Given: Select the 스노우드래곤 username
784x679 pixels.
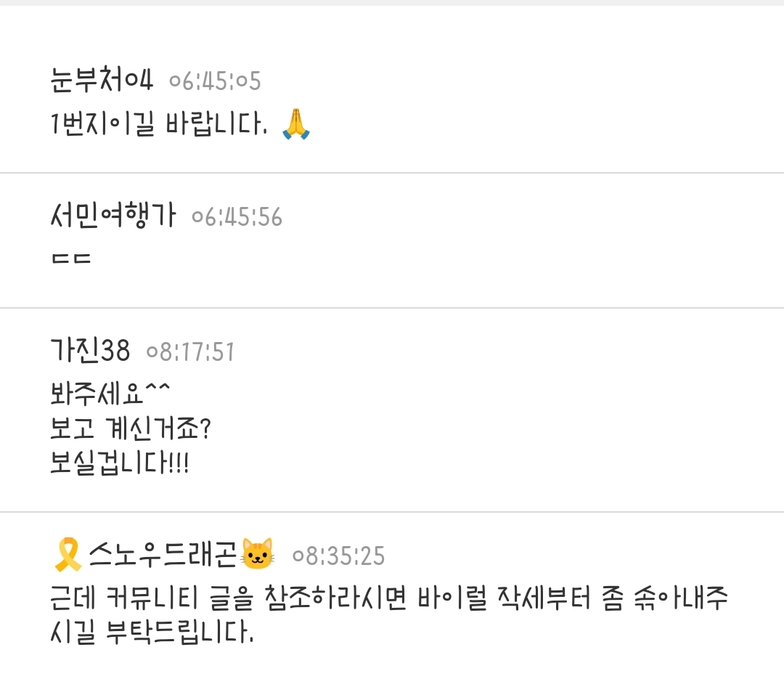Looking at the screenshot, I should tap(163, 556).
